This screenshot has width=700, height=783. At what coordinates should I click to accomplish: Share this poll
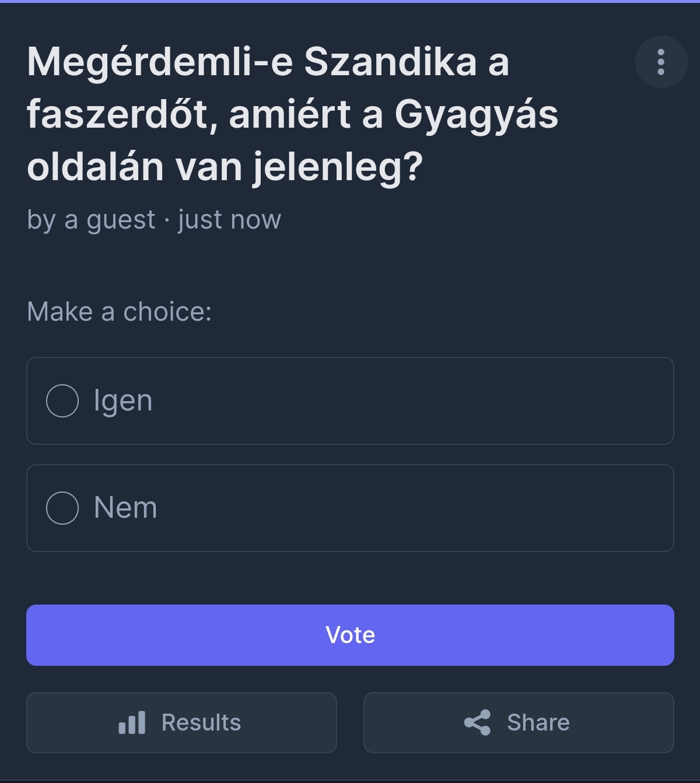coord(519,722)
